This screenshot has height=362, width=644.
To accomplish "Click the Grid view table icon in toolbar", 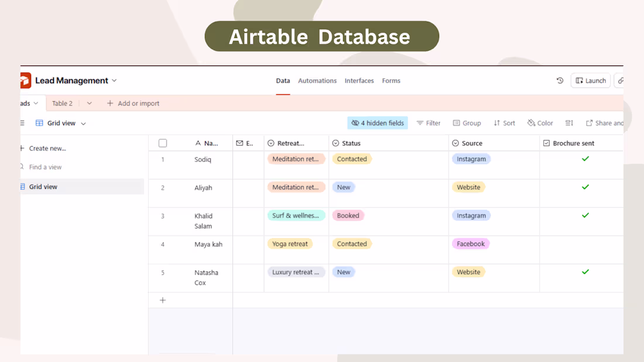I will pyautogui.click(x=39, y=123).
